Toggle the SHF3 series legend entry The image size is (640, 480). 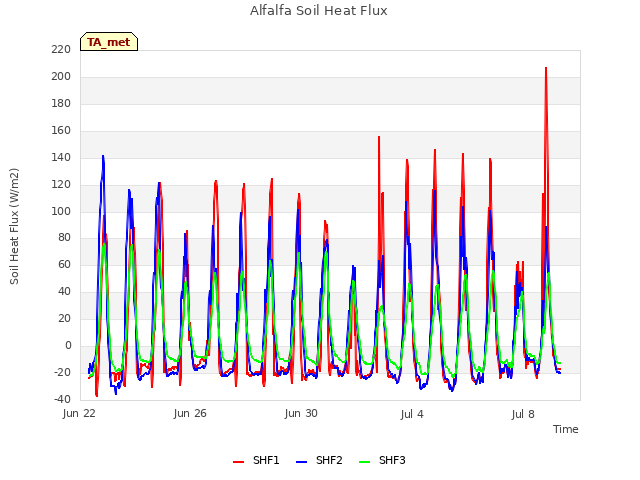382,460
